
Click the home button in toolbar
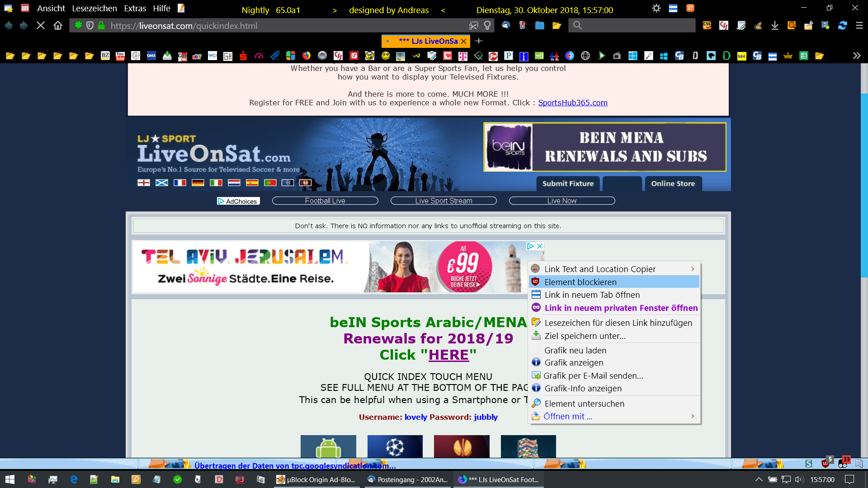click(58, 26)
